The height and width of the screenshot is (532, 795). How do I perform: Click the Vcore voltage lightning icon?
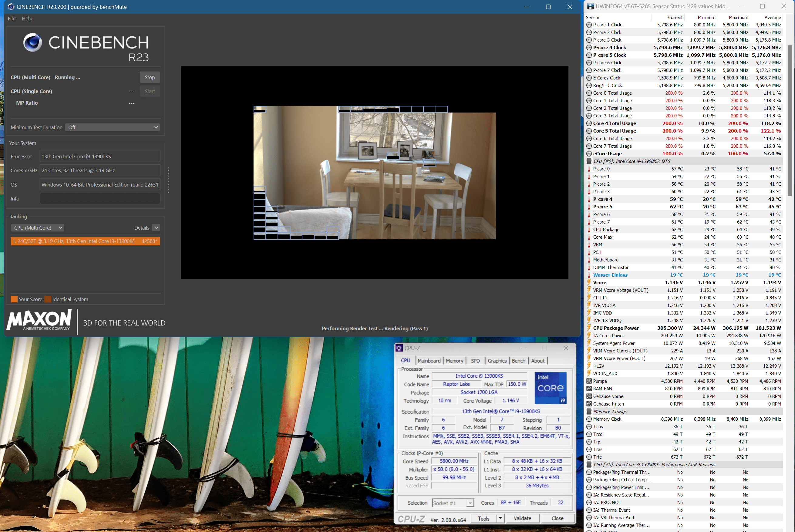click(589, 282)
